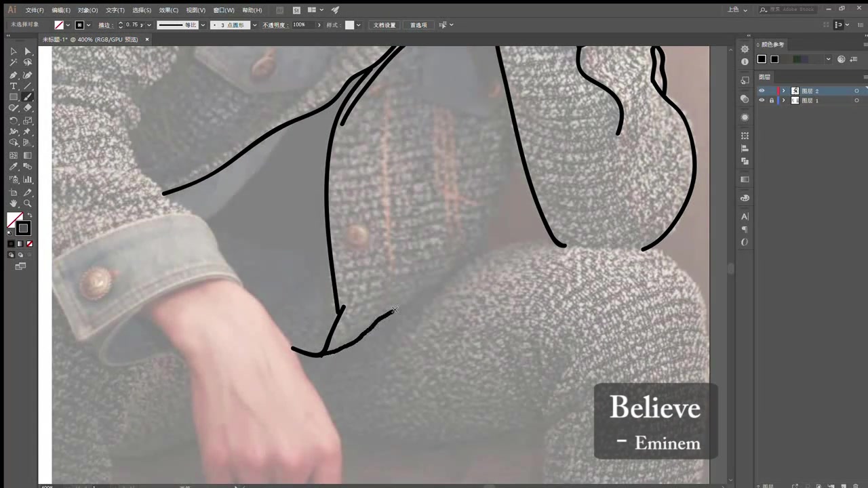Image resolution: width=868 pixels, height=488 pixels.
Task: Select the Rectangle tool
Action: click(x=13, y=97)
